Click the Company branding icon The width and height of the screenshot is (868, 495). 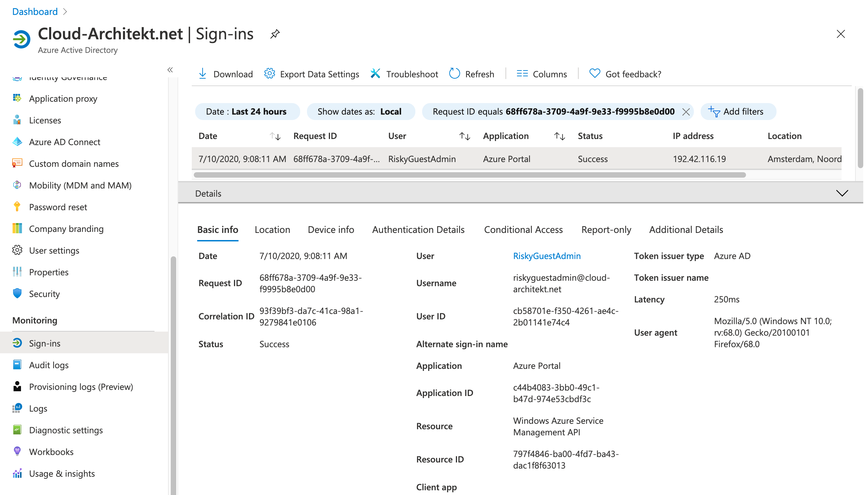tap(17, 229)
